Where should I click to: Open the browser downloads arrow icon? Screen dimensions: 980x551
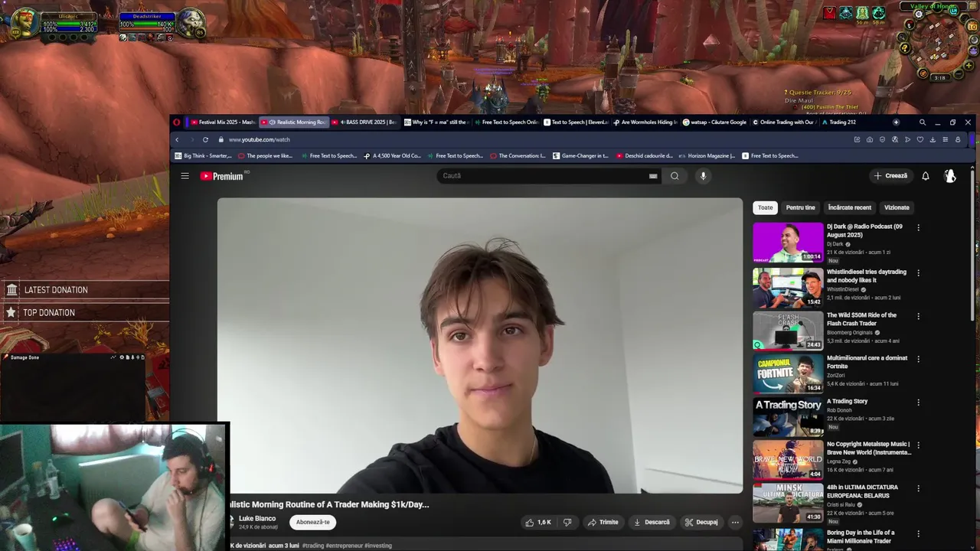[933, 139]
